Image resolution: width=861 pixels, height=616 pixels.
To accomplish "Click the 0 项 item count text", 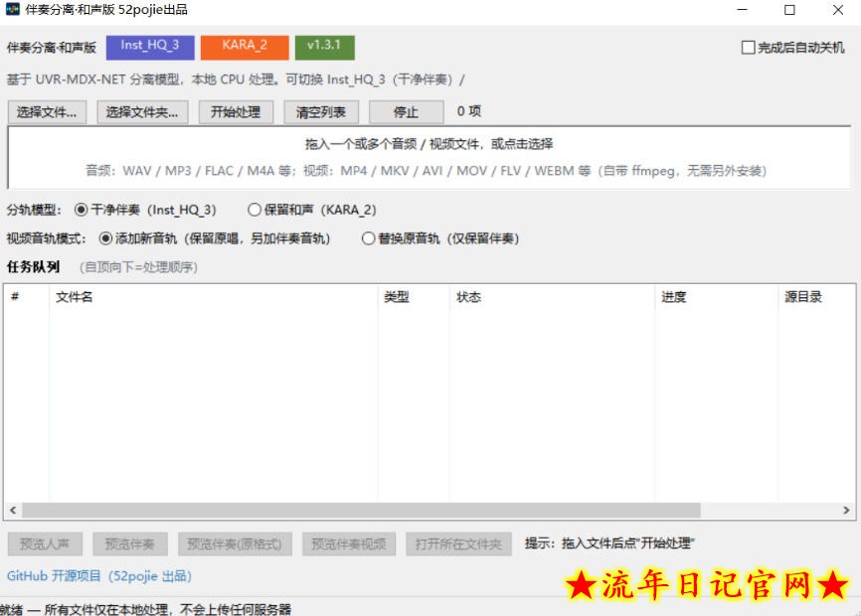I will pos(469,111).
